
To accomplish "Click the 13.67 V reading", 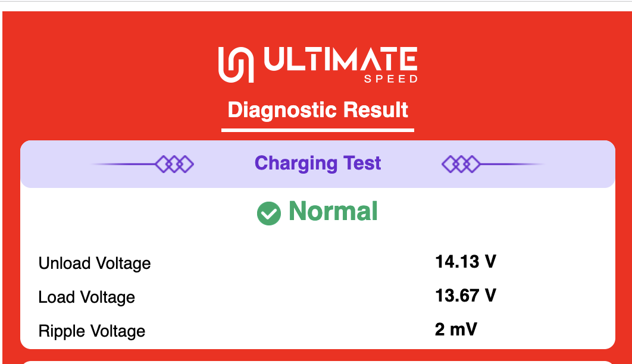I will 465,296.
